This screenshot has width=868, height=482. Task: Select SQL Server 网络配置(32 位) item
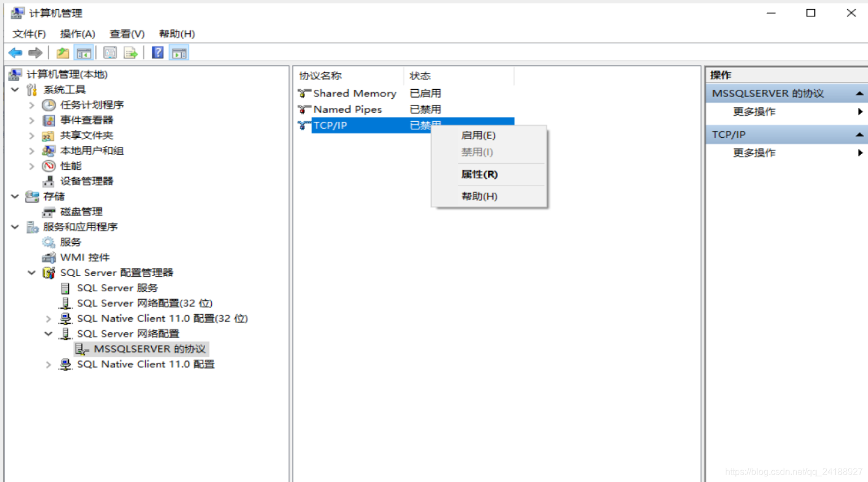pos(145,303)
